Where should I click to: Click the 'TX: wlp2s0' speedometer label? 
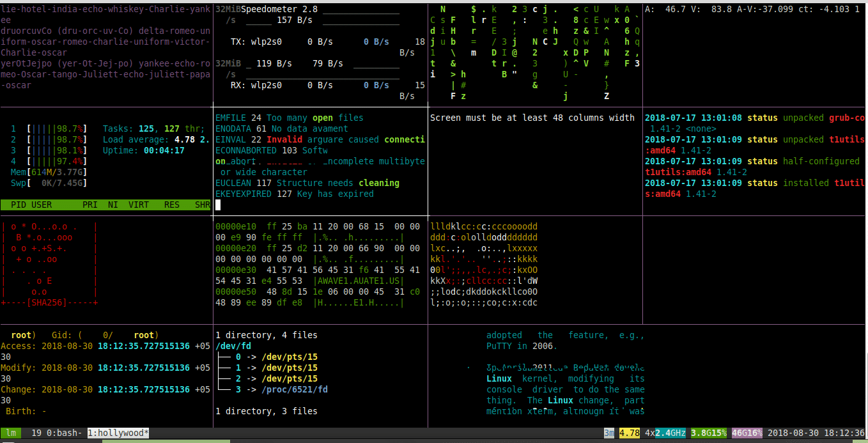pos(256,42)
